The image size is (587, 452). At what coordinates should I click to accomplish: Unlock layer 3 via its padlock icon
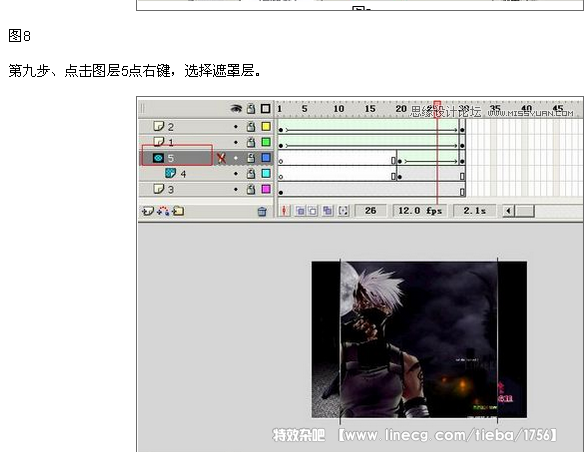click(251, 189)
